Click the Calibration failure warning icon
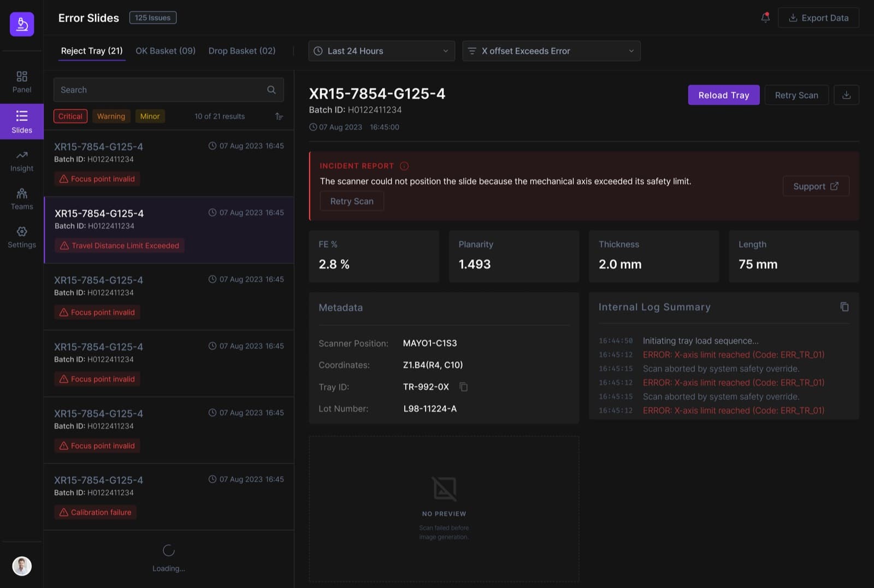The width and height of the screenshot is (874, 588). click(63, 512)
